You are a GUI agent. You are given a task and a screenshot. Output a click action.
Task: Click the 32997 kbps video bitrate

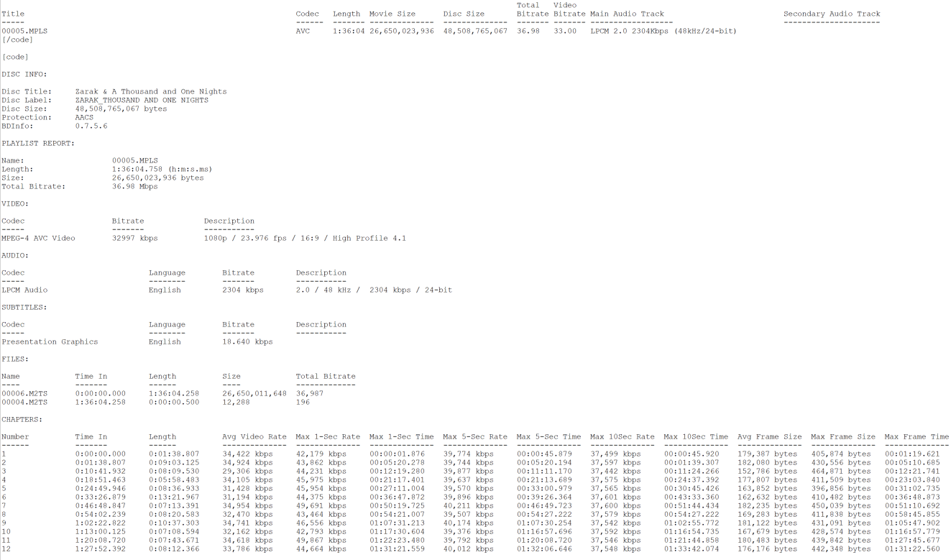click(x=134, y=238)
